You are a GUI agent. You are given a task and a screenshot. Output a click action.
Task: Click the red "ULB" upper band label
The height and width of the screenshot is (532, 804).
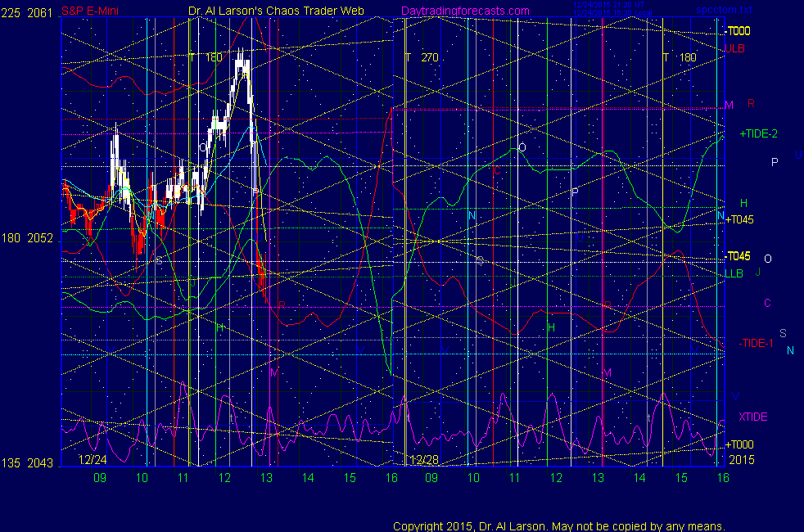click(x=734, y=48)
